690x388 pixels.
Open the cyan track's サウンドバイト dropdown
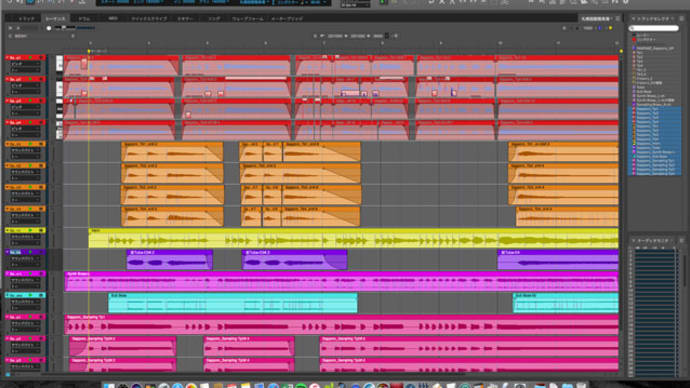click(26, 302)
